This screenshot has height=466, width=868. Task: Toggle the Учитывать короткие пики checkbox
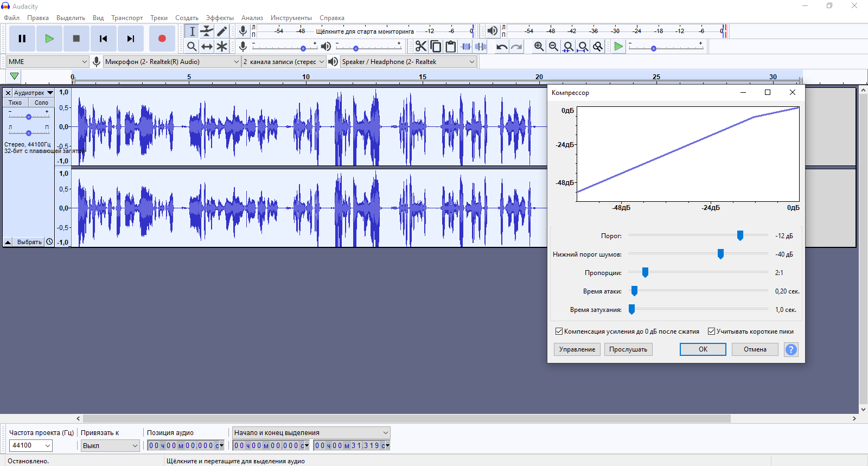[x=711, y=331]
